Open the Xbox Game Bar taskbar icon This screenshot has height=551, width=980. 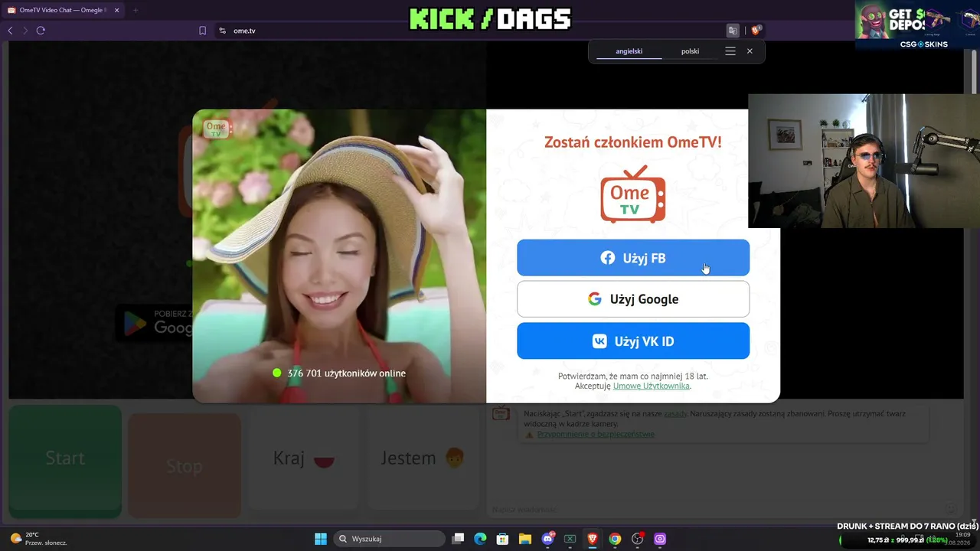point(570,539)
